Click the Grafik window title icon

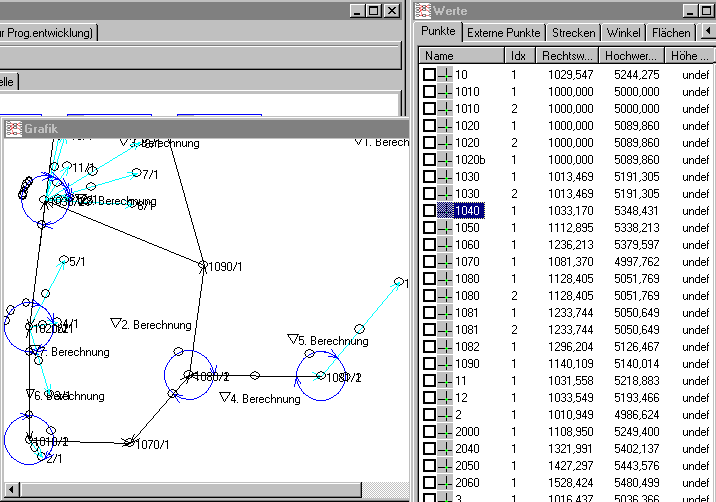(x=14, y=129)
